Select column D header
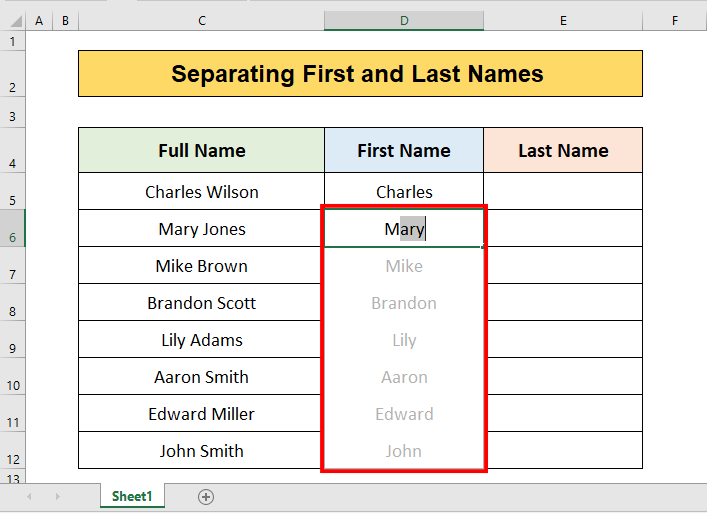Viewport: 707px width, 513px height. 403,21
